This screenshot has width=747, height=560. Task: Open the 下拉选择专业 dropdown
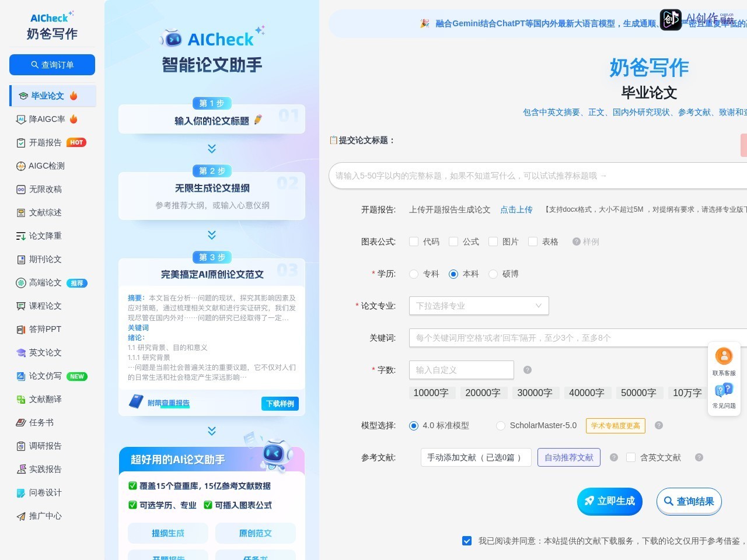479,306
